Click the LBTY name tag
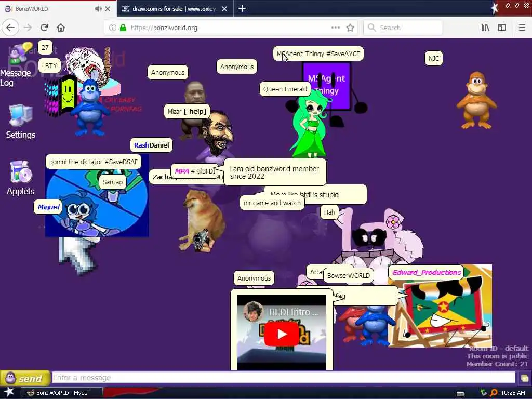This screenshot has width=532, height=399. [x=49, y=66]
